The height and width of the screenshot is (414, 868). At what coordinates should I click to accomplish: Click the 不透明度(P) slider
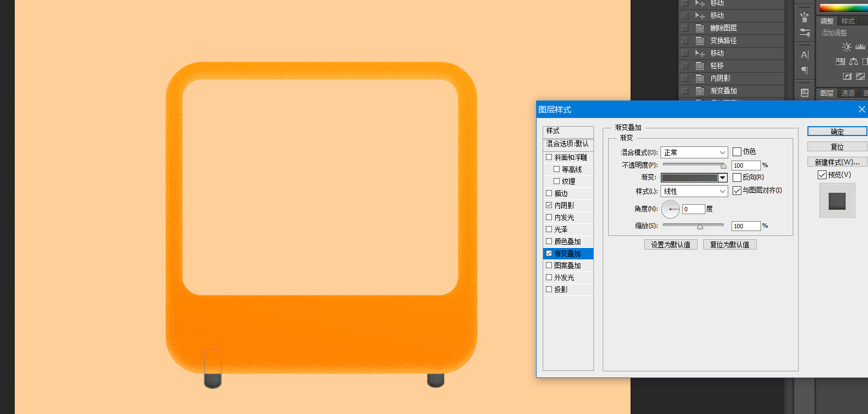point(694,165)
